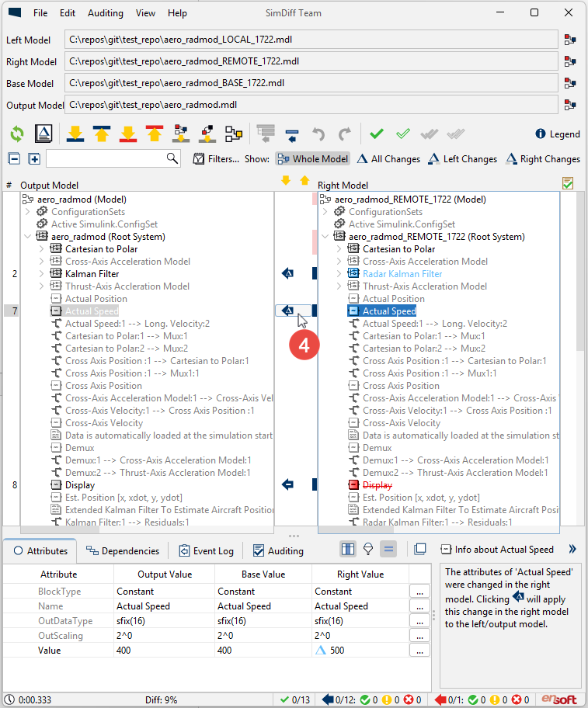588x708 pixels.
Task: Open ellipsis button for BlockType row
Action: (x=419, y=591)
